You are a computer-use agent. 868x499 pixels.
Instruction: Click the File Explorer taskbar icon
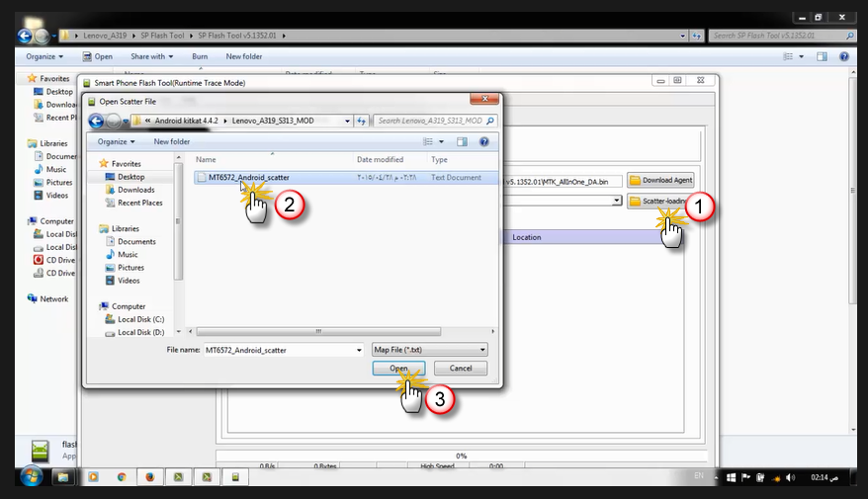click(x=63, y=477)
